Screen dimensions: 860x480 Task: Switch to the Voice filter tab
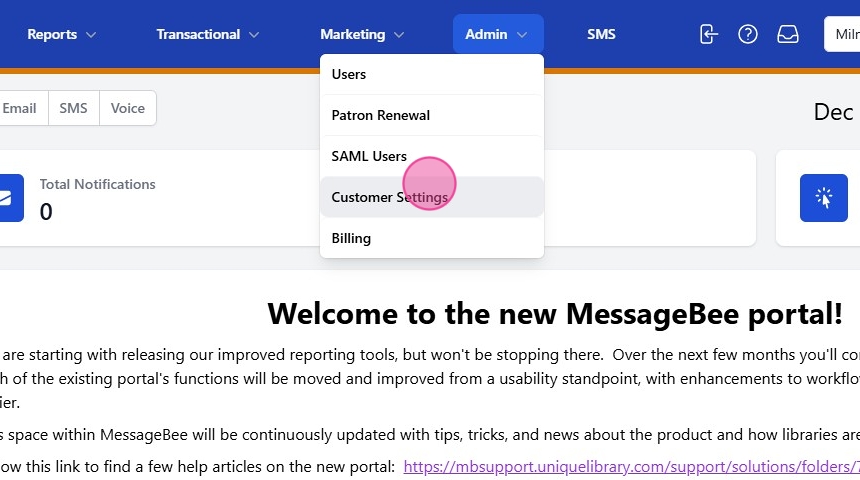click(x=128, y=108)
